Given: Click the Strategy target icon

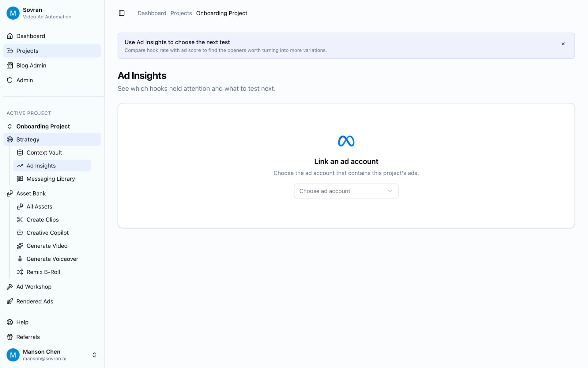Looking at the screenshot, I should tap(10, 140).
